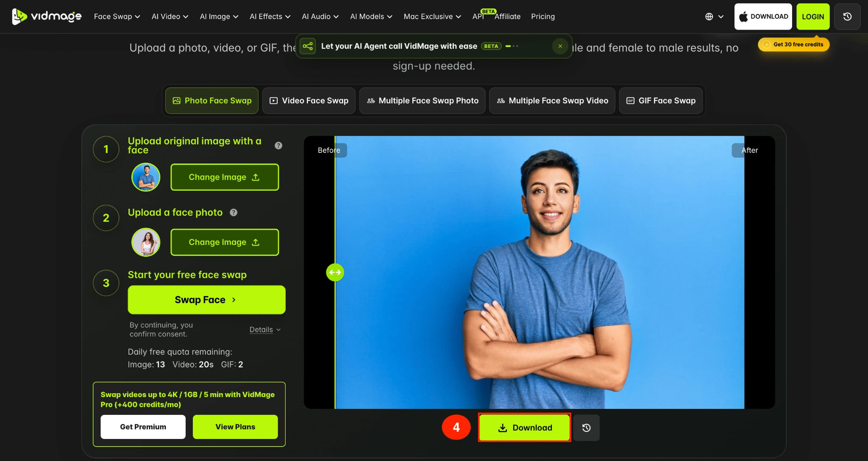Switch to Photo Face Swap tab
This screenshot has width=868, height=461.
[x=212, y=100]
